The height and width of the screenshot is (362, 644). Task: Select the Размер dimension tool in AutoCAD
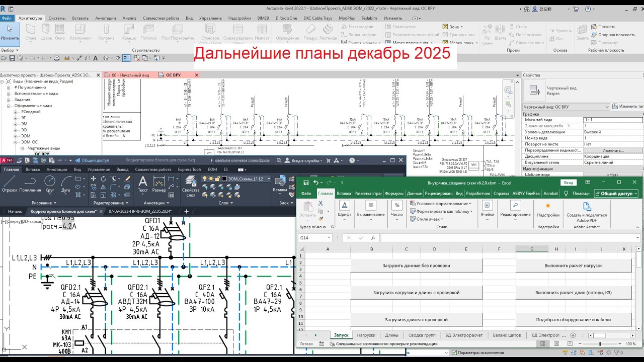(159, 184)
